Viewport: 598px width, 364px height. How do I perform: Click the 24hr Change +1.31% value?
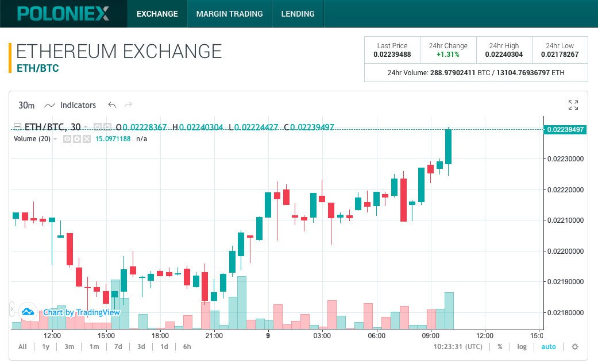(447, 55)
